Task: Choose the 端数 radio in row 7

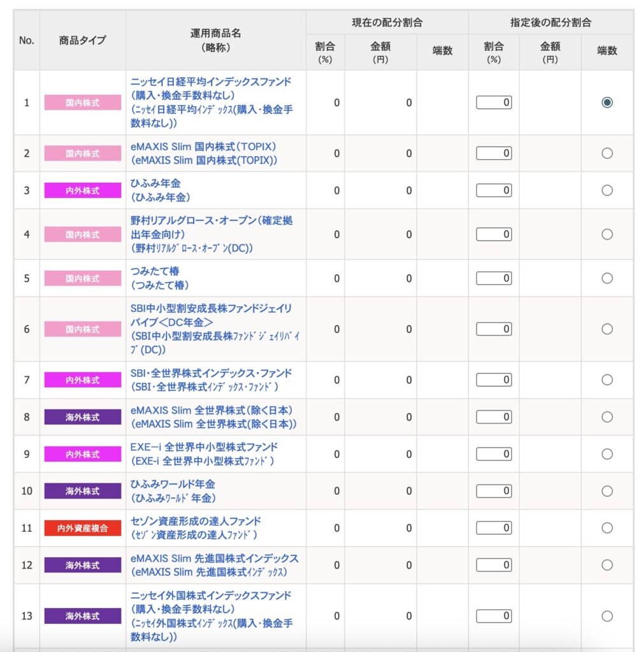Action: point(606,380)
